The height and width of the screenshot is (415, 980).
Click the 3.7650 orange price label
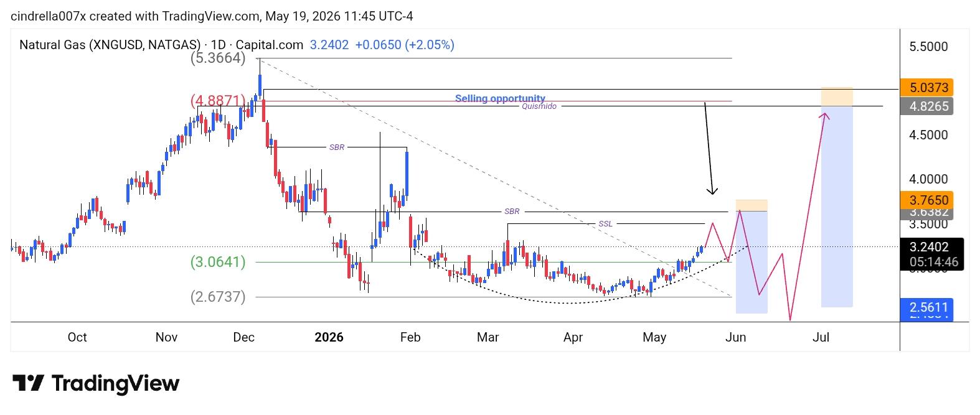click(926, 200)
